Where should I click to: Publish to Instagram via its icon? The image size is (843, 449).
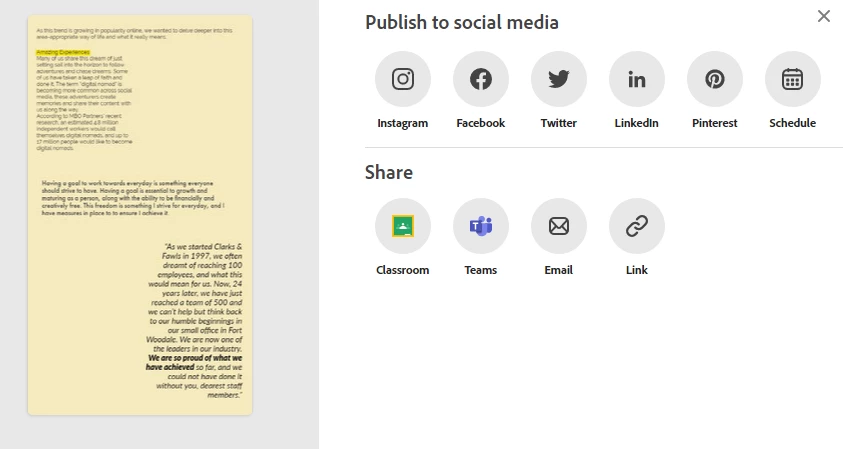(x=403, y=79)
